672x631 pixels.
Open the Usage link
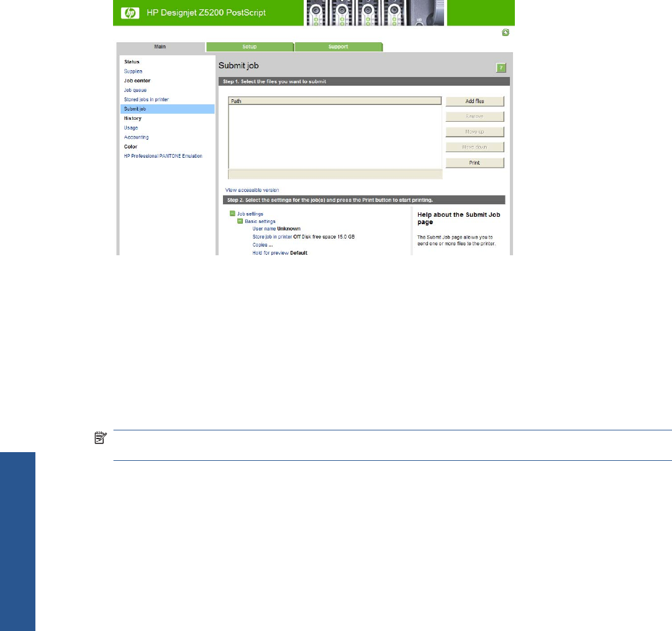(x=131, y=128)
